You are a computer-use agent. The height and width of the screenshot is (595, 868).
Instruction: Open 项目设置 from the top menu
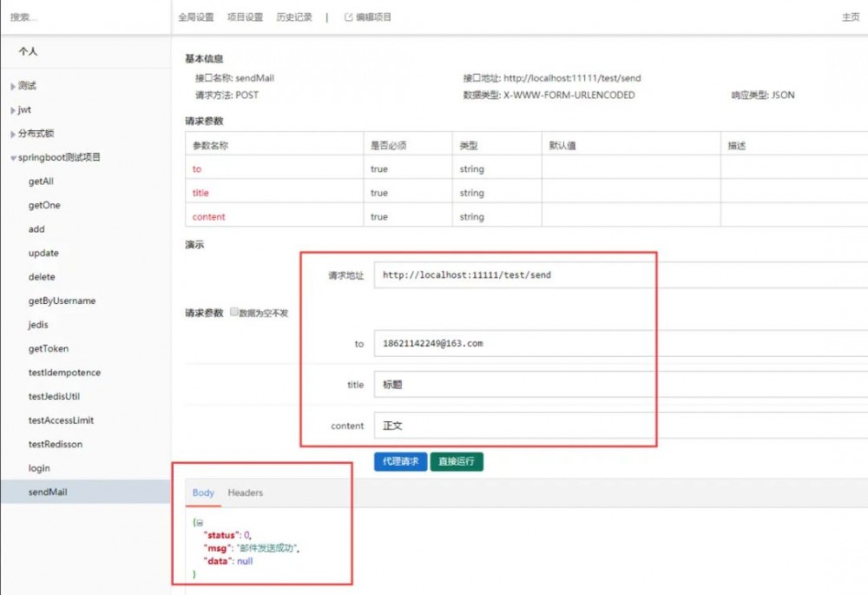tap(244, 16)
